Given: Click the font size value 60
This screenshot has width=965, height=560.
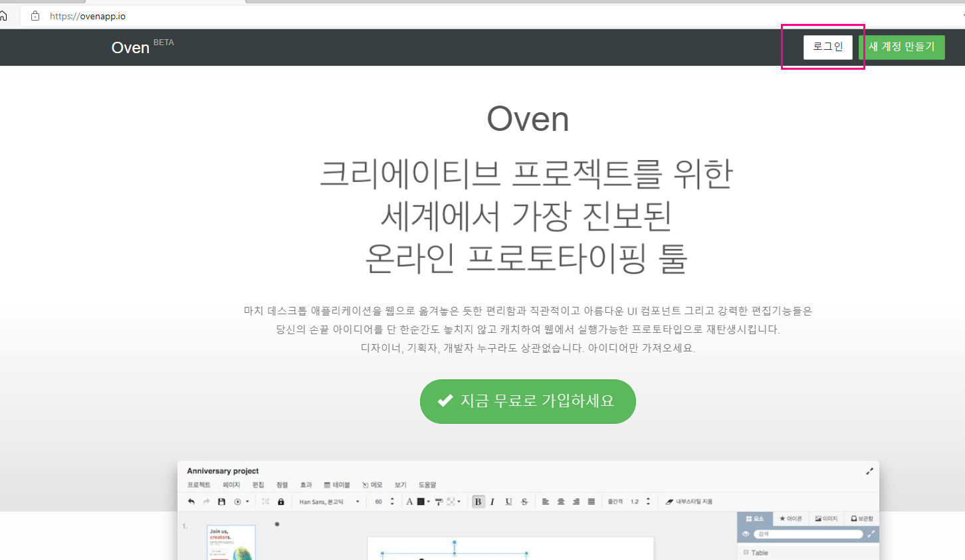Looking at the screenshot, I should (379, 502).
